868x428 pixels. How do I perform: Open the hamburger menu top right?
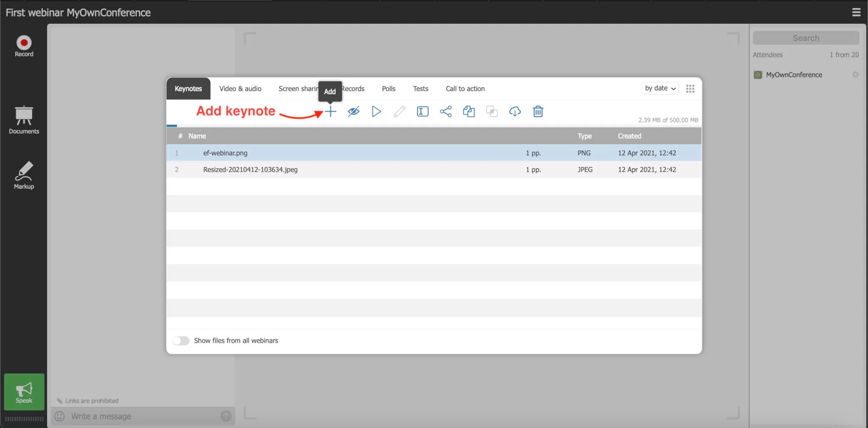tap(857, 12)
